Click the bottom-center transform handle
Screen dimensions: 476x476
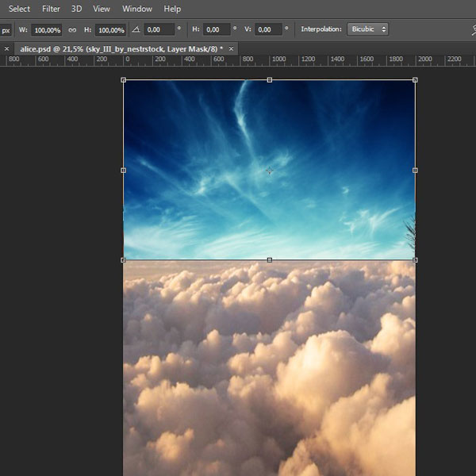[269, 260]
